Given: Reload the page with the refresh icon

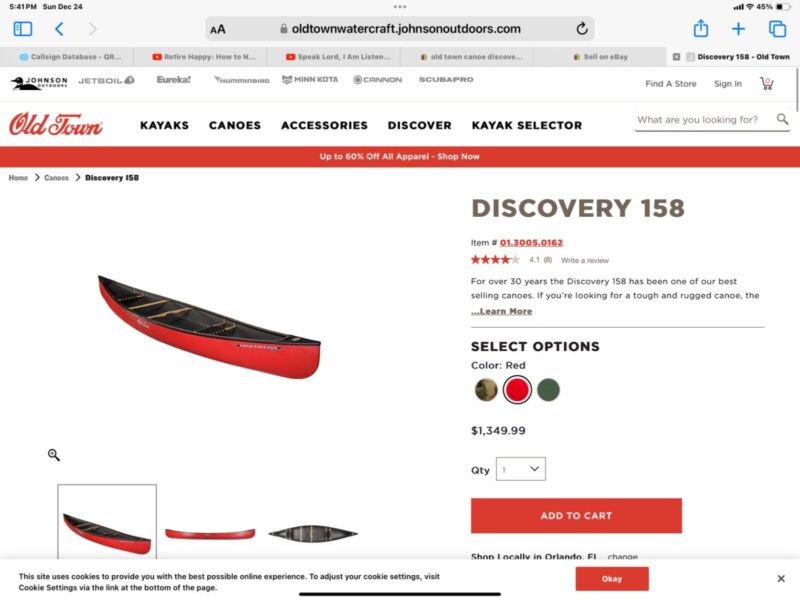Looking at the screenshot, I should (x=582, y=29).
